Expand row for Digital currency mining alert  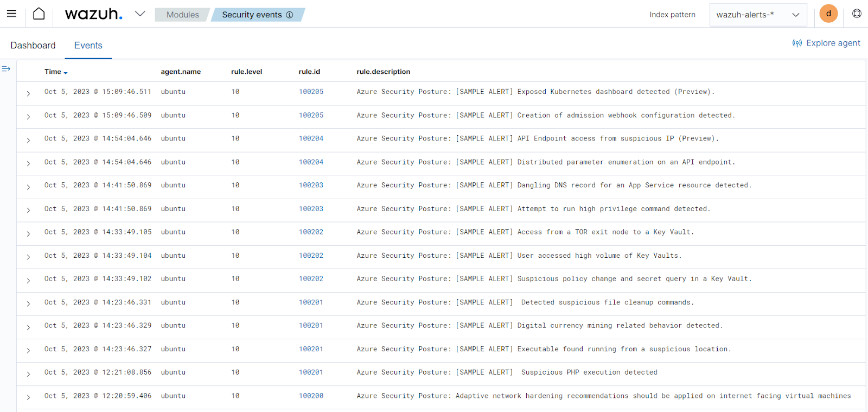pos(28,327)
